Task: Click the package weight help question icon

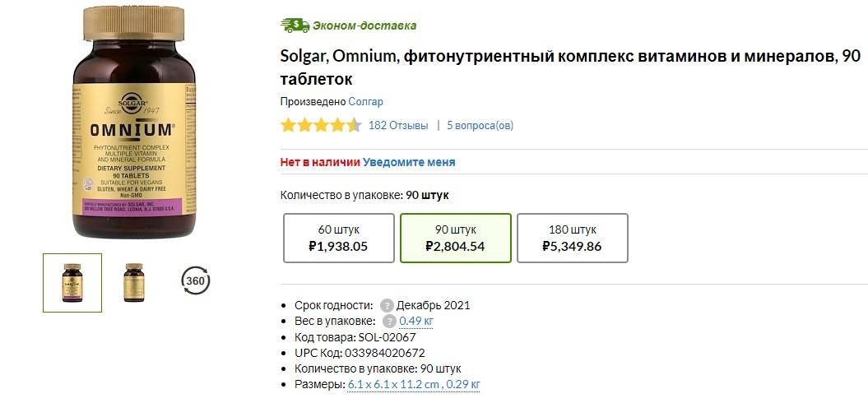Action: pyautogui.click(x=389, y=322)
